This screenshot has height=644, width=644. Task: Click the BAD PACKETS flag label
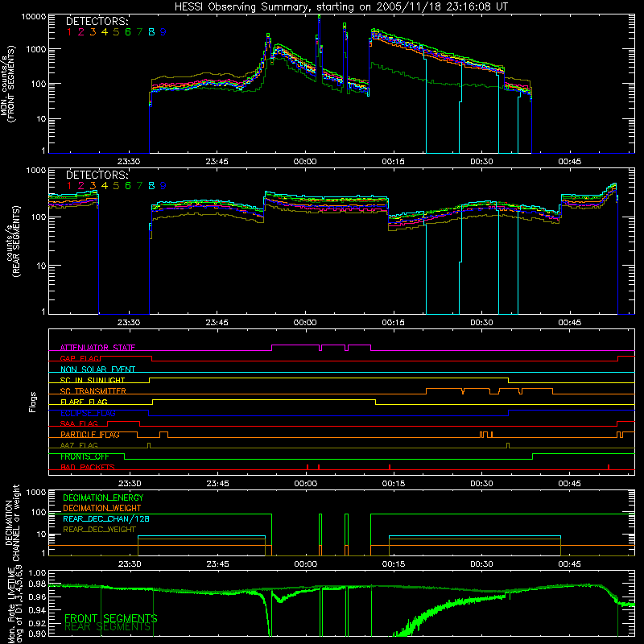click(88, 467)
